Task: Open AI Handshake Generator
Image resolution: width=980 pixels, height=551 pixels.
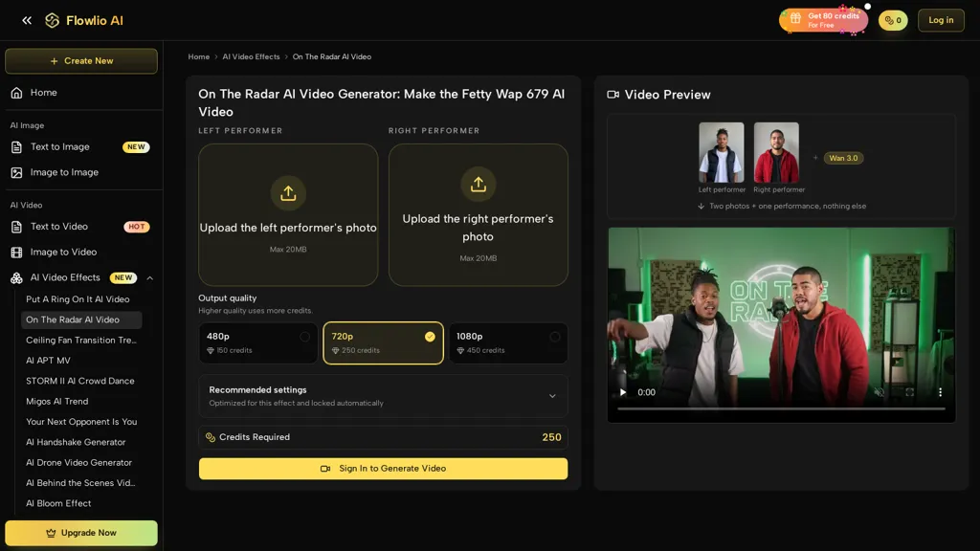Action: pos(76,442)
